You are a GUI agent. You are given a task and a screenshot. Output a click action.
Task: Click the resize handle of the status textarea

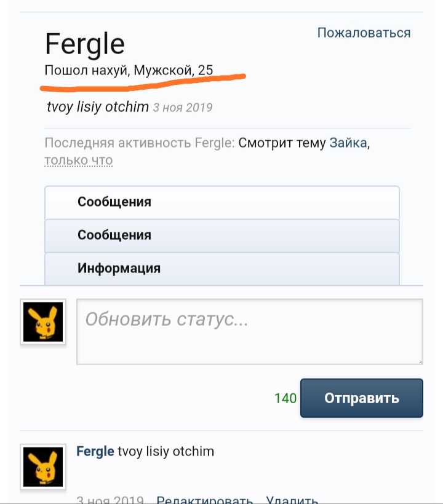420,361
